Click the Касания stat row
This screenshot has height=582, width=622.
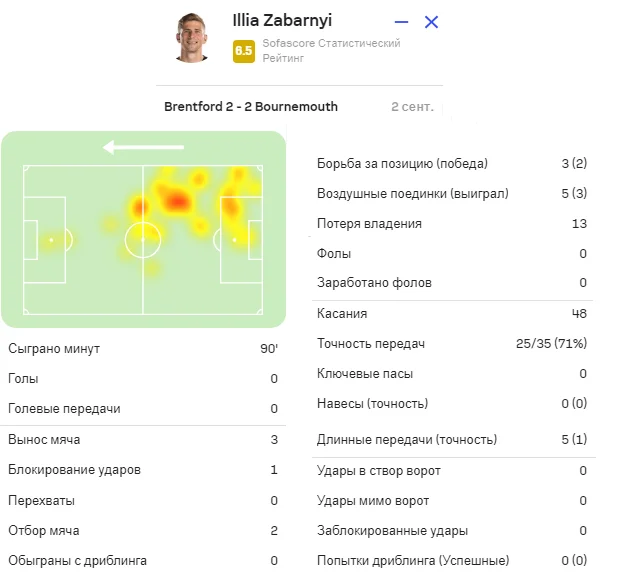pos(452,314)
